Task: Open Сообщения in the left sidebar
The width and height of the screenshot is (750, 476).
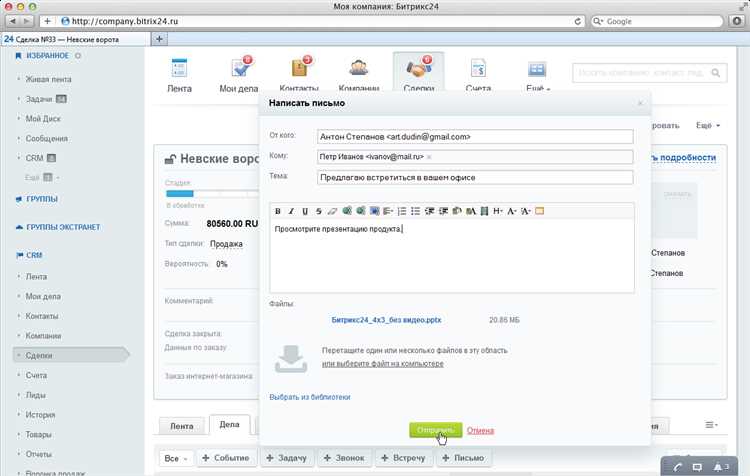Action: [x=46, y=139]
